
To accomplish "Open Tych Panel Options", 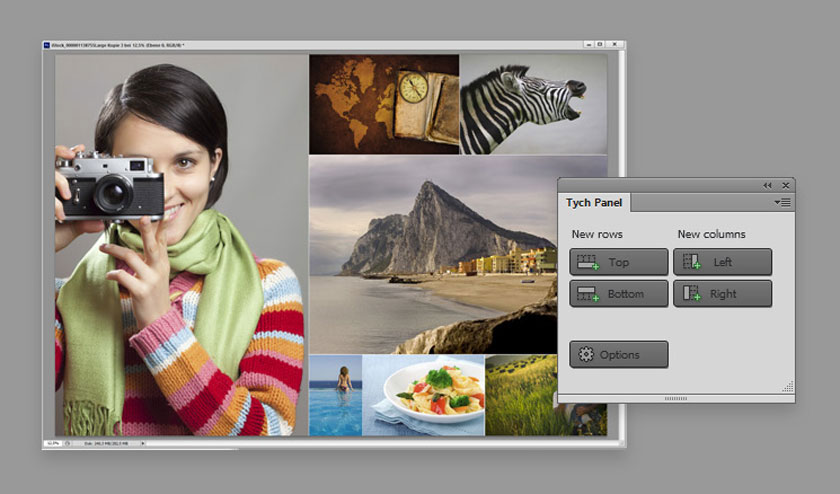I will click(x=619, y=355).
